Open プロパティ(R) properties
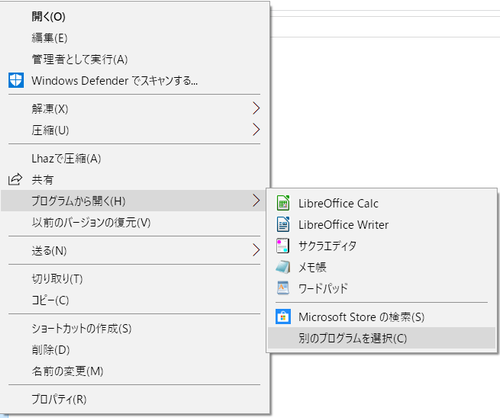500x418 pixels. point(134,399)
